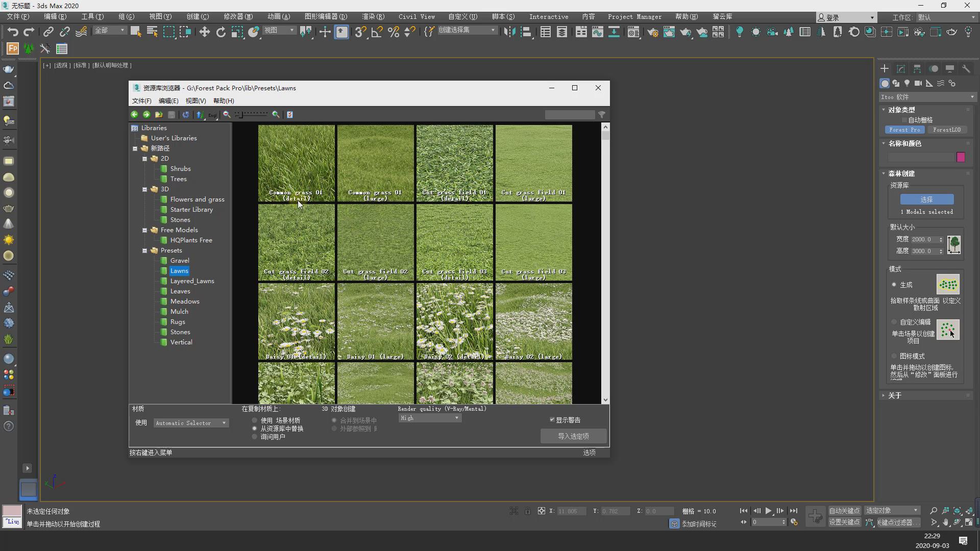980x551 pixels.
Task: Open the Automatic Selector material dropdown
Action: coord(191,423)
